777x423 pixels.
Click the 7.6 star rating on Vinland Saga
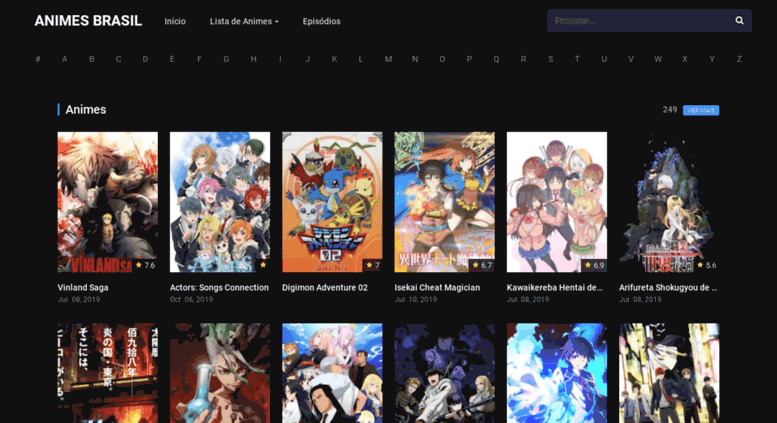click(145, 265)
